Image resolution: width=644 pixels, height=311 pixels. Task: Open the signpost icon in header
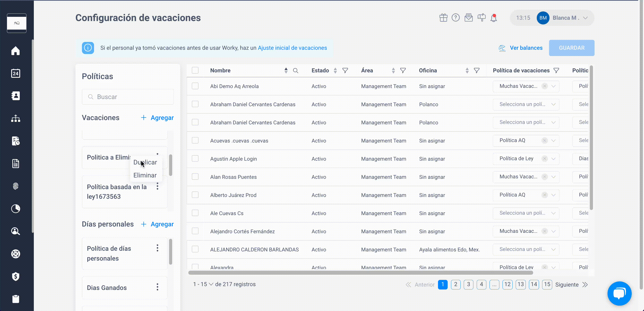point(481,18)
